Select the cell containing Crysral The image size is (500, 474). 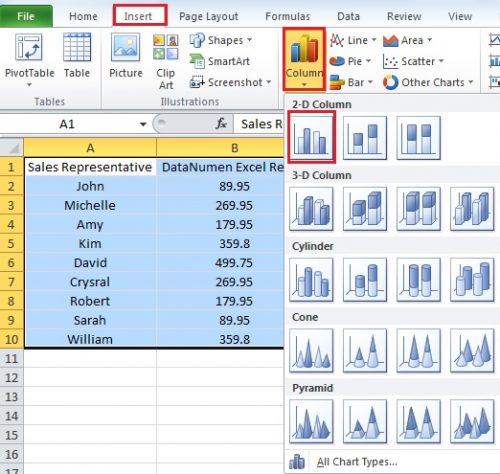(90, 282)
